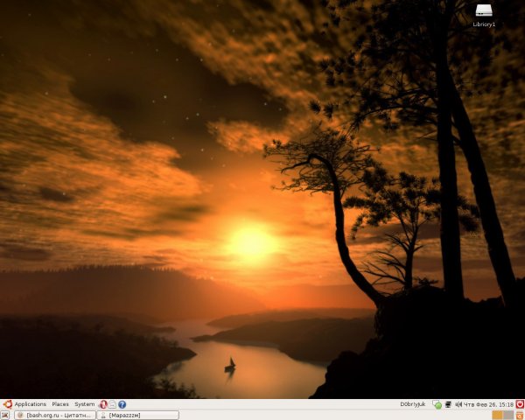Open the Dobriyjuk user switcher
The width and height of the screenshot is (525, 420).
[412, 404]
